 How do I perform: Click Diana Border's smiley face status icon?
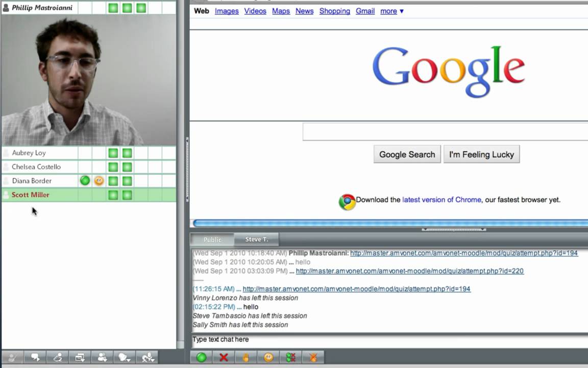[x=99, y=180]
